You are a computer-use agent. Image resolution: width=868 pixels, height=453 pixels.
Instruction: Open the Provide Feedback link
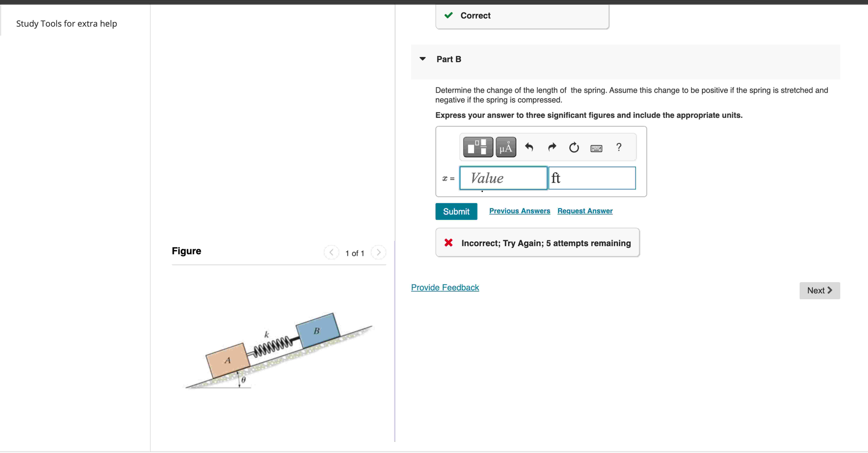445,287
